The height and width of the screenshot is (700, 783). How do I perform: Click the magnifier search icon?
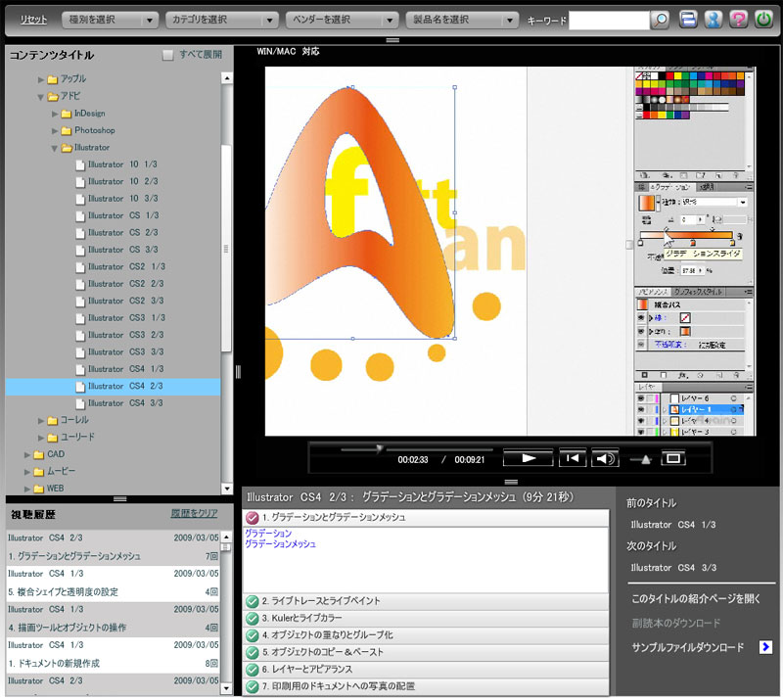coord(661,20)
